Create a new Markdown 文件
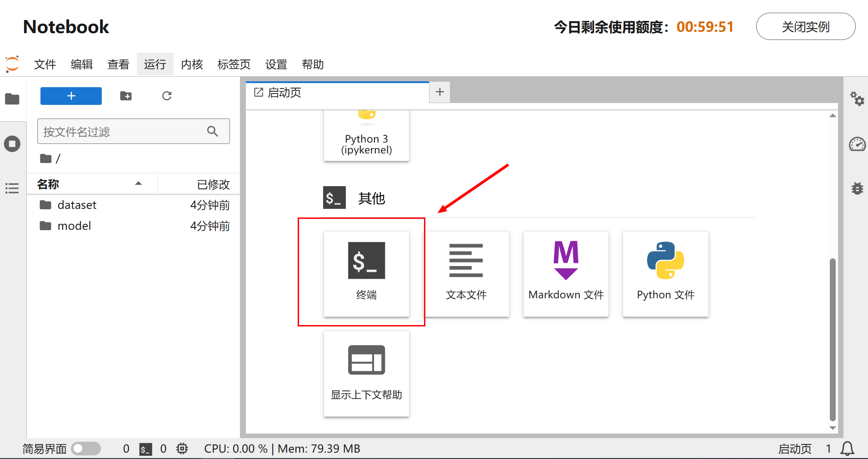This screenshot has height=459, width=868. 566,274
